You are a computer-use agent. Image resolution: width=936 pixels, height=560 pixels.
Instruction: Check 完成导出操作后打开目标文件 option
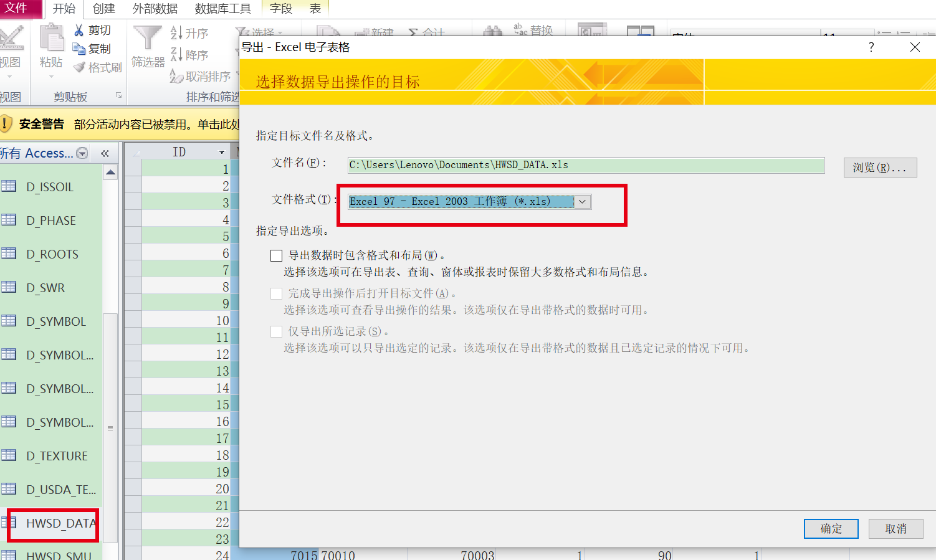click(276, 293)
